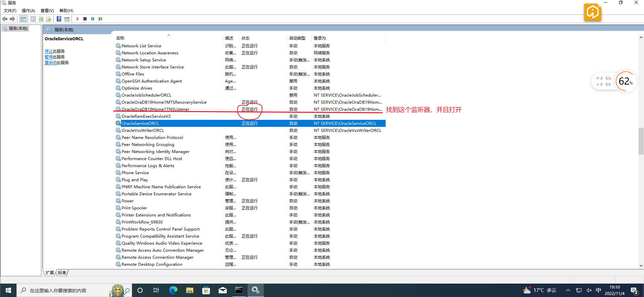Click the Restart Service icon

tap(100, 19)
